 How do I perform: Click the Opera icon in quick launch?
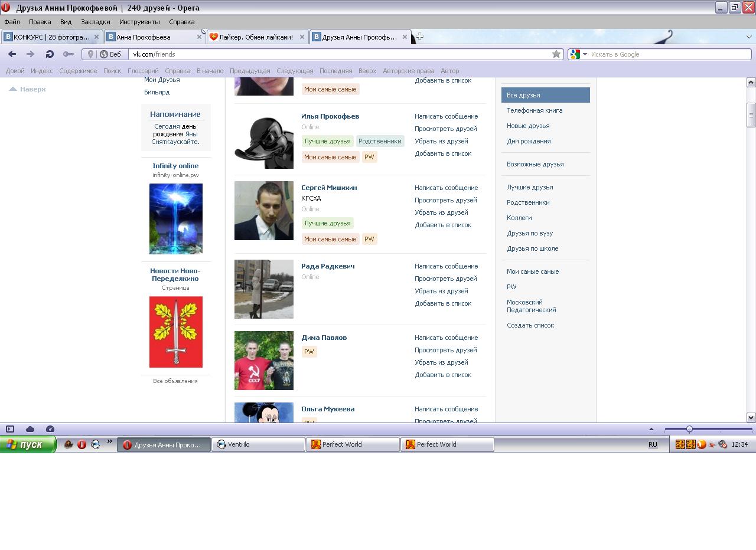pos(82,444)
